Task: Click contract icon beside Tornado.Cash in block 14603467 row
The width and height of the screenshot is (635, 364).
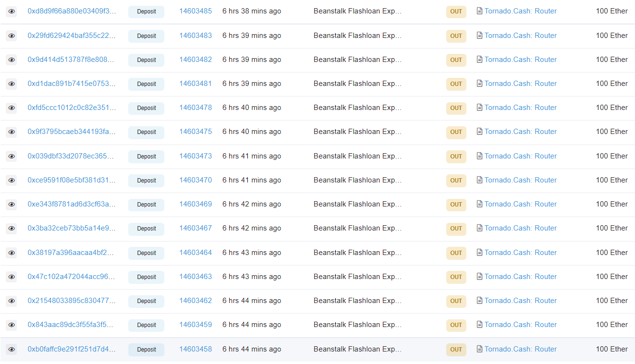Action: (x=479, y=228)
